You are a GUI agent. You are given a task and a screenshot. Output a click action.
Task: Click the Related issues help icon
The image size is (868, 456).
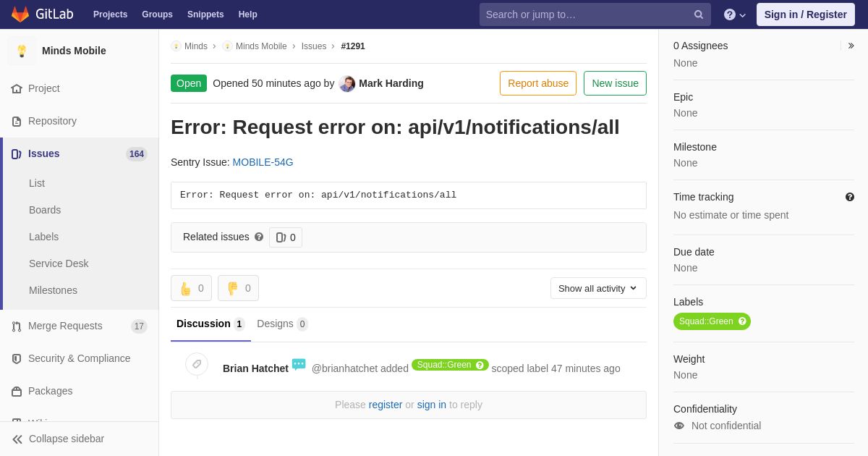coord(259,237)
